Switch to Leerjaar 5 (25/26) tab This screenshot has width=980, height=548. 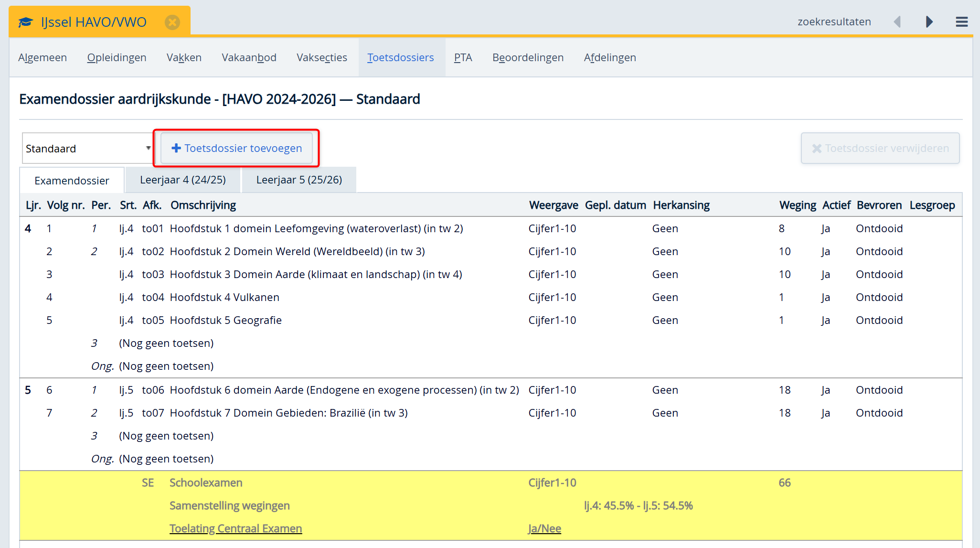299,180
